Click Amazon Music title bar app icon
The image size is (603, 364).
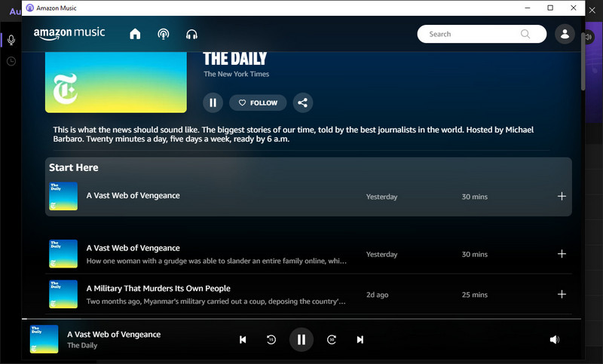[x=29, y=8]
